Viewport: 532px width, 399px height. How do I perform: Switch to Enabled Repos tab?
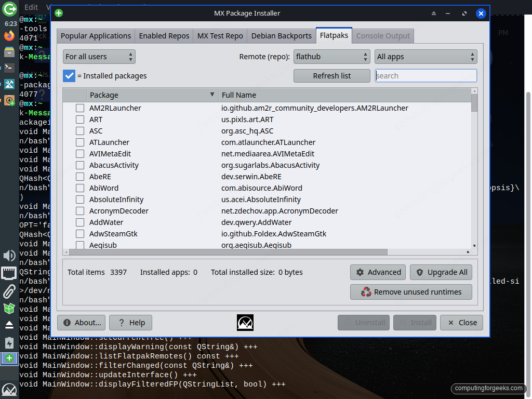164,36
